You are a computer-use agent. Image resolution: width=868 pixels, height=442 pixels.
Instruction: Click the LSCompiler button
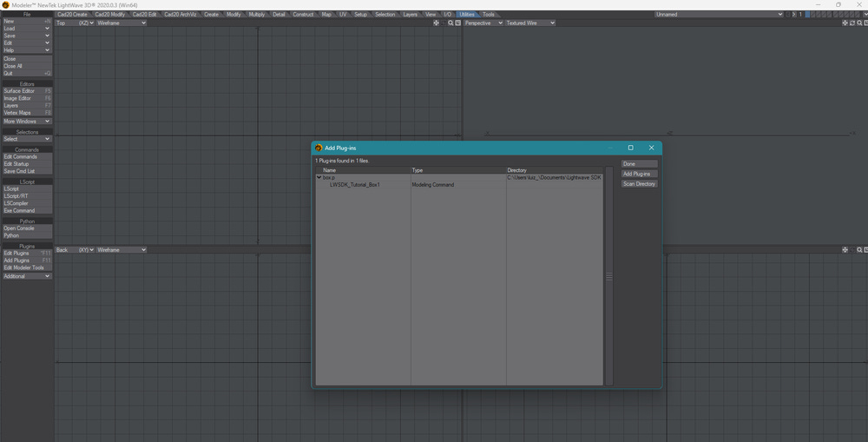(x=27, y=203)
